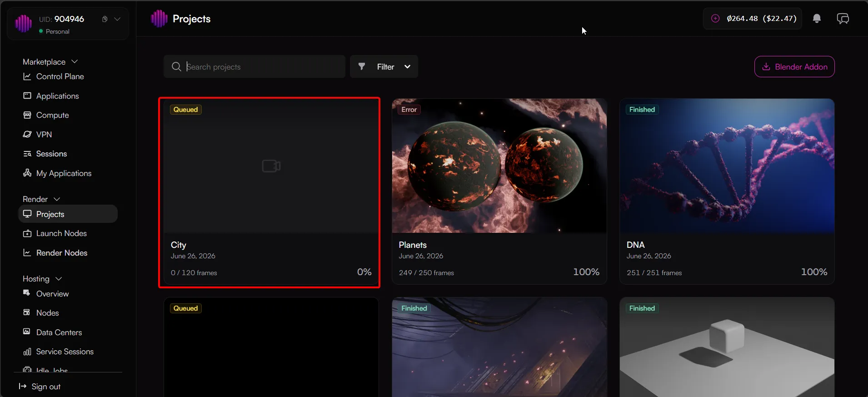Navigate to Compute

52,115
